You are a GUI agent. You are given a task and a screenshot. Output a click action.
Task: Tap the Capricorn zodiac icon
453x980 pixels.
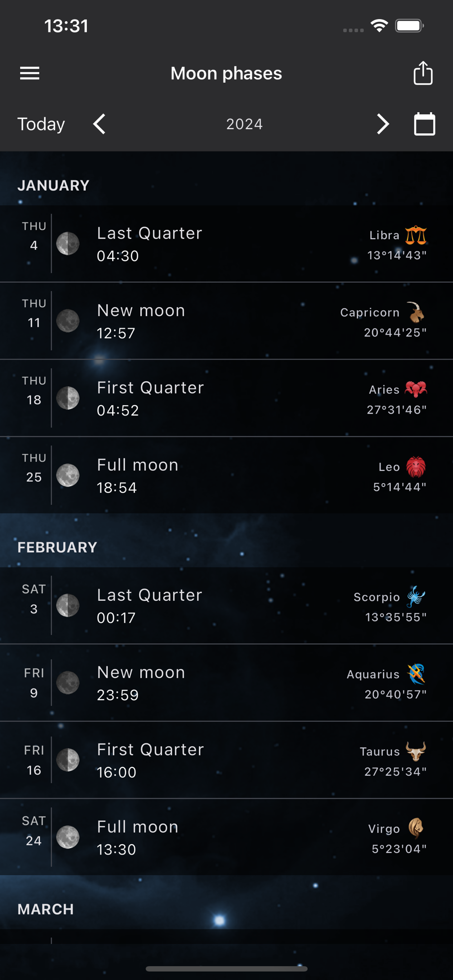tap(416, 312)
